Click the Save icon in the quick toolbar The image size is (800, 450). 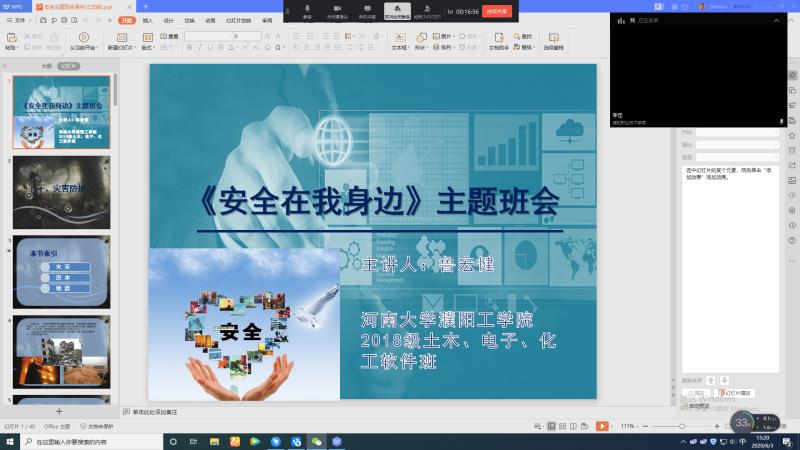(x=43, y=20)
